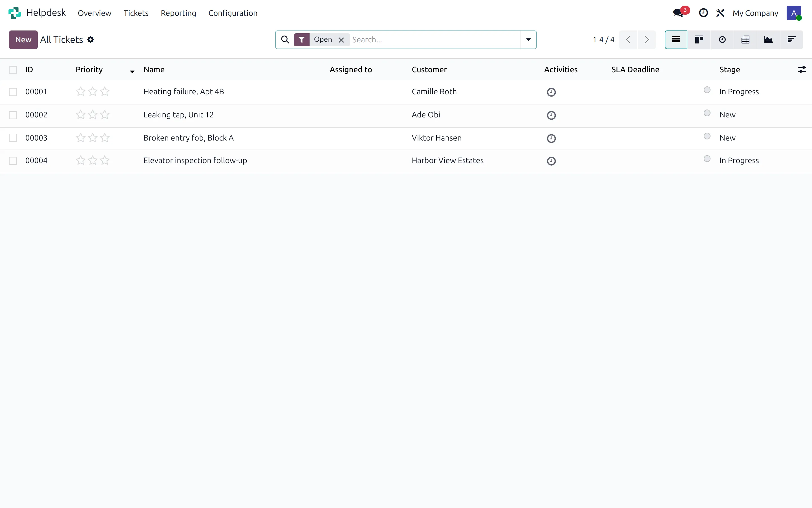Viewport: 812px width, 508px height.
Task: Click the search magnifier icon
Action: point(285,40)
